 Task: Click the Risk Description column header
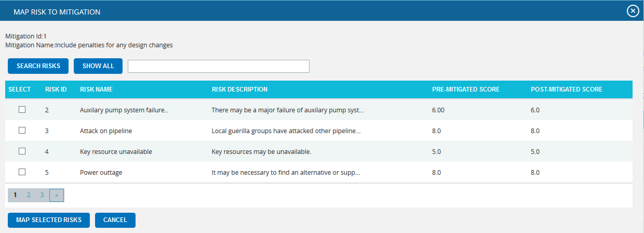pyautogui.click(x=240, y=89)
